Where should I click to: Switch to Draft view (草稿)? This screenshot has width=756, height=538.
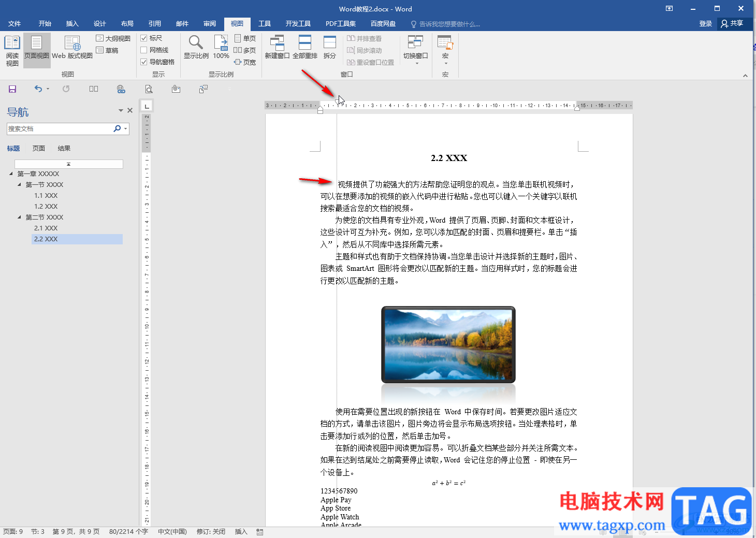click(x=107, y=50)
